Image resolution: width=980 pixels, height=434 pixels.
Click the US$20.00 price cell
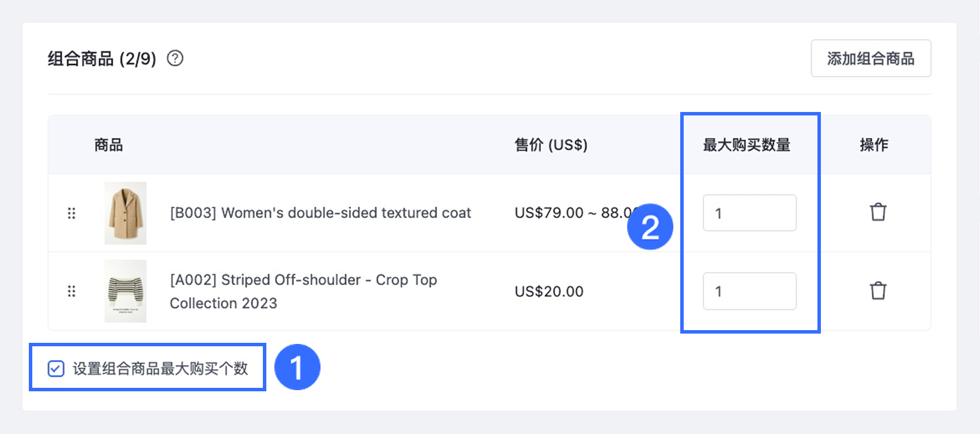pos(549,291)
